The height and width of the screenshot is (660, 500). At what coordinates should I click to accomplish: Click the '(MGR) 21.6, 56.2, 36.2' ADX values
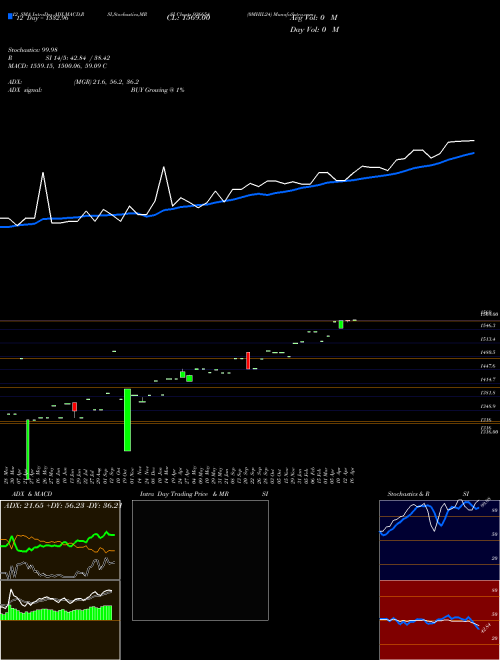tap(106, 82)
